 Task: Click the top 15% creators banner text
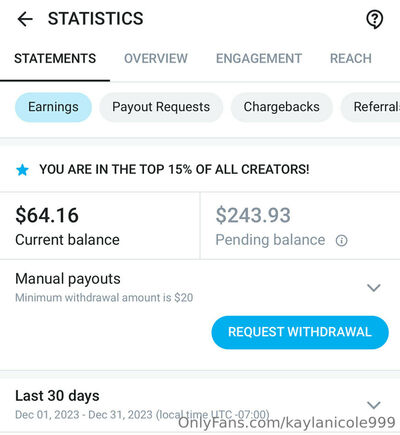(174, 170)
